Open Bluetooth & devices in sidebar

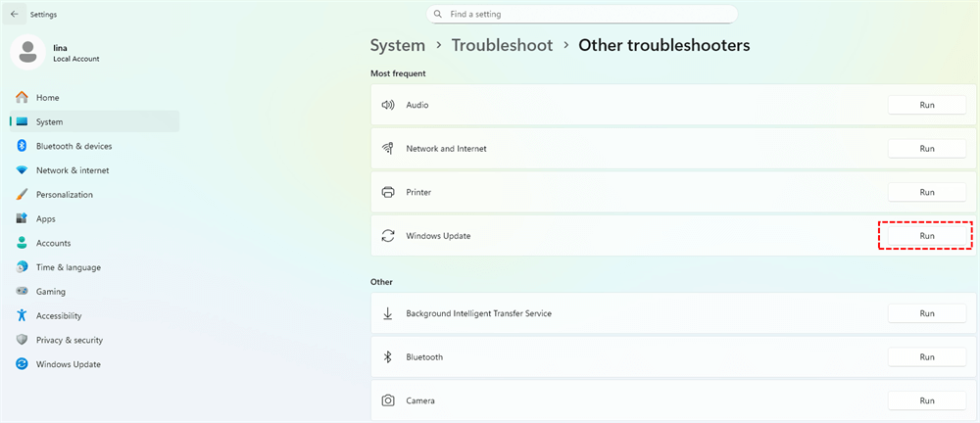(73, 146)
